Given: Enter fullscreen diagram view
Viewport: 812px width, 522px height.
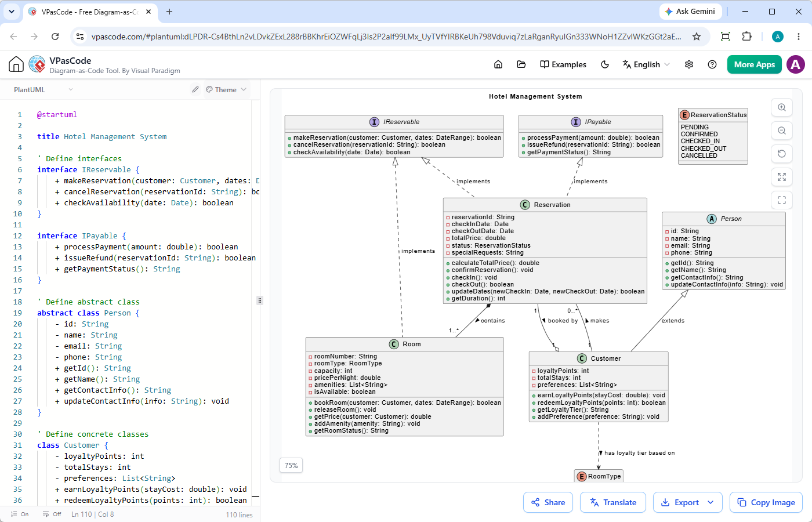Looking at the screenshot, I should (782, 200).
